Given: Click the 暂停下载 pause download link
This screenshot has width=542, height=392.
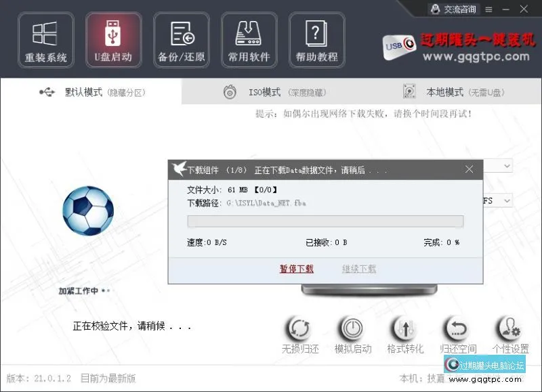Looking at the screenshot, I should (x=297, y=269).
